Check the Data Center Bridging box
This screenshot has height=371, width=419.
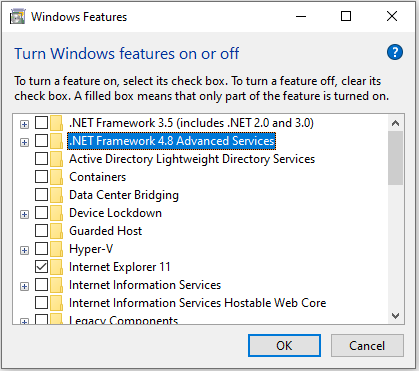41,195
